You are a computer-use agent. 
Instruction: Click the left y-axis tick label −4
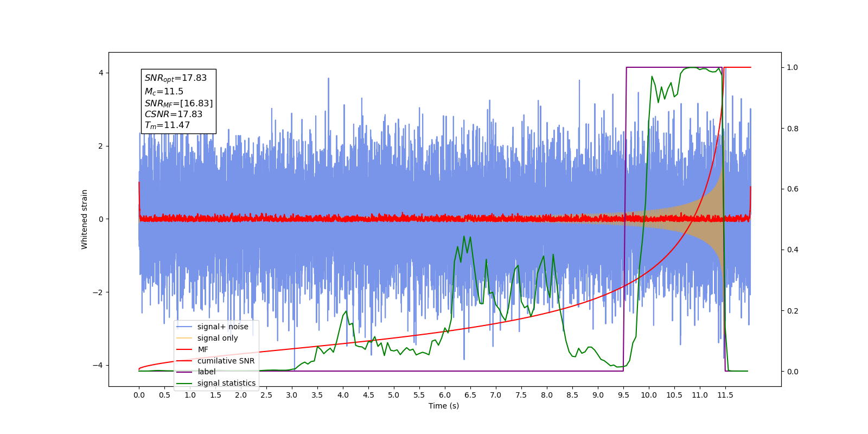98,365
